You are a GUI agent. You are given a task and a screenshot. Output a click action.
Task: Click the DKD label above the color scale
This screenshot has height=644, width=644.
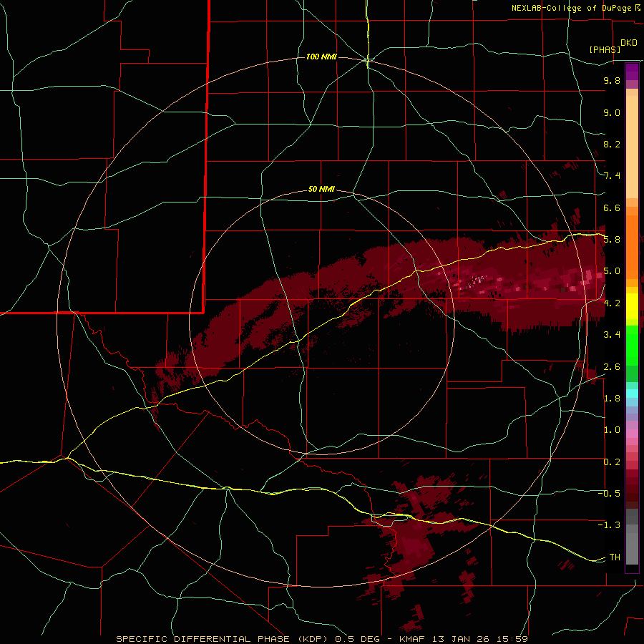coord(629,43)
